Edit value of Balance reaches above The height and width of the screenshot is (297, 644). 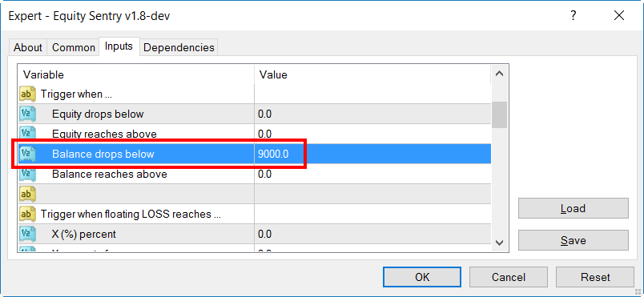[372, 174]
